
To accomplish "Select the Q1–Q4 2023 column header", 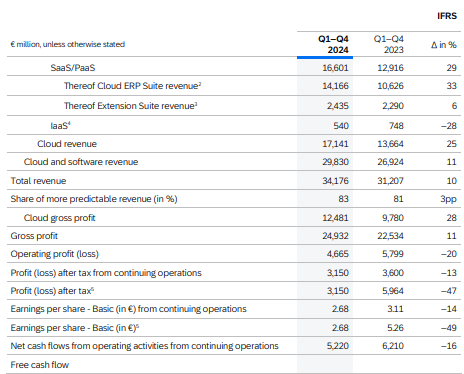I will 389,44.
